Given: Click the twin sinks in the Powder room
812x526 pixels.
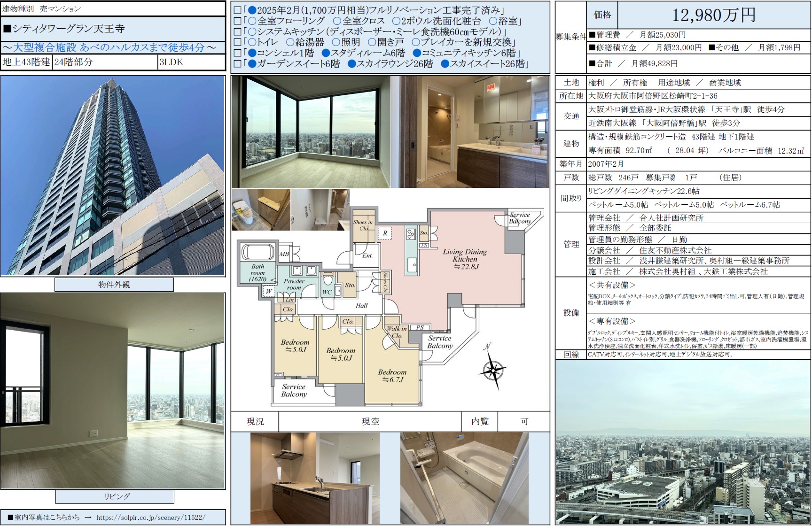Looking at the screenshot, I should point(304,271).
